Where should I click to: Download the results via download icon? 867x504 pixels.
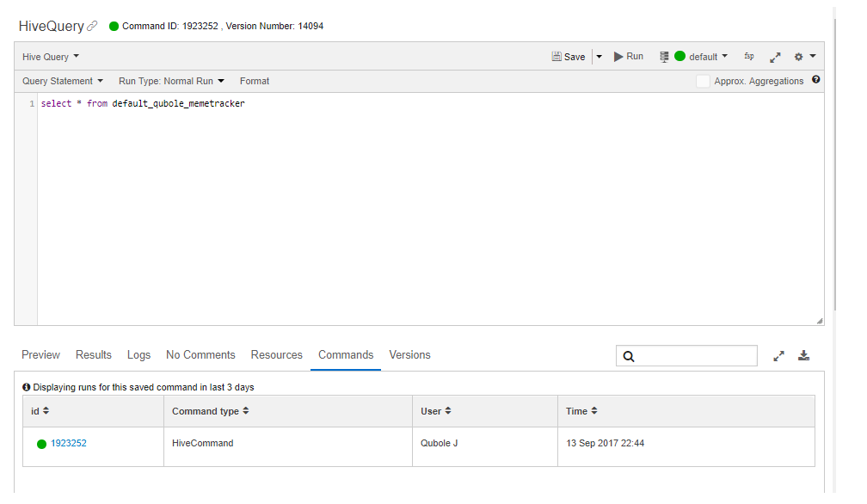tap(803, 355)
